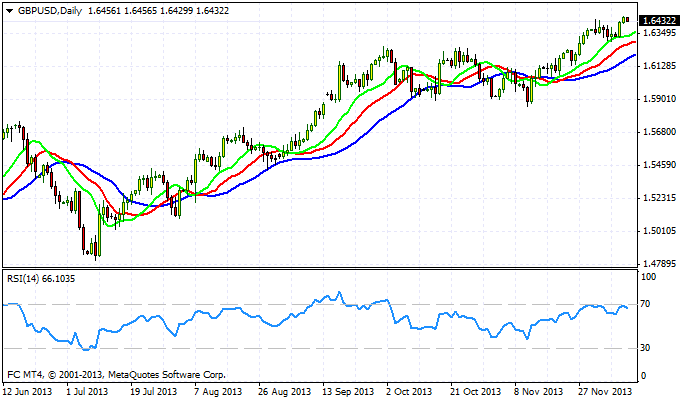
Task: Click the RSI scale value 0
Action: 643,376
